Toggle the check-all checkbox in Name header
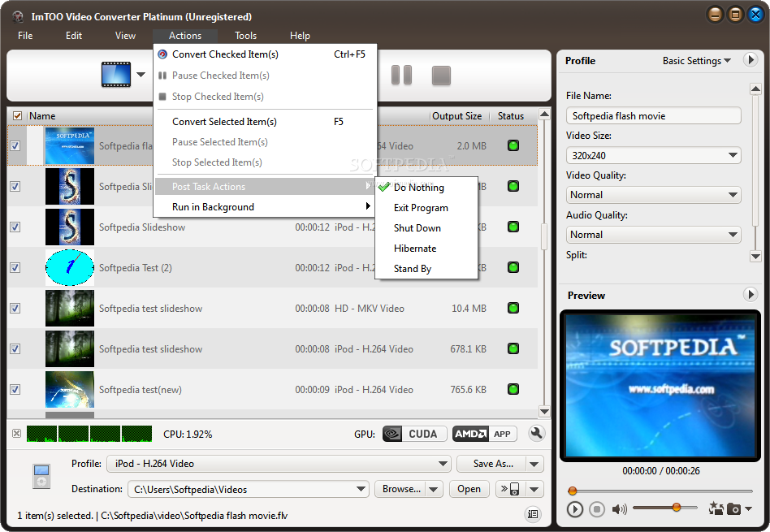This screenshot has height=532, width=770. coord(17,116)
